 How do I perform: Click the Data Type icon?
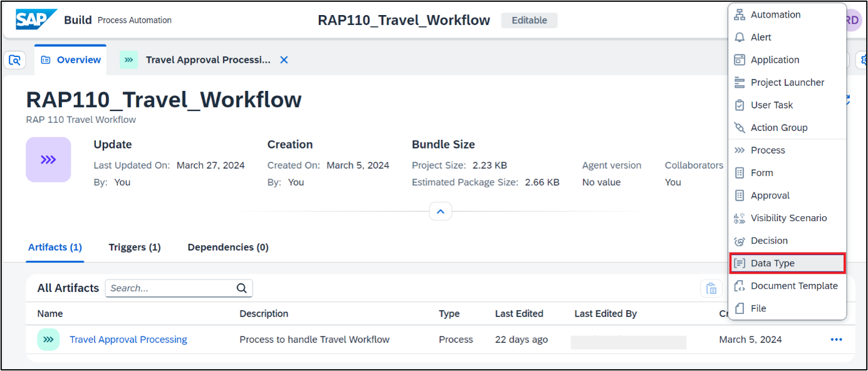click(x=740, y=263)
